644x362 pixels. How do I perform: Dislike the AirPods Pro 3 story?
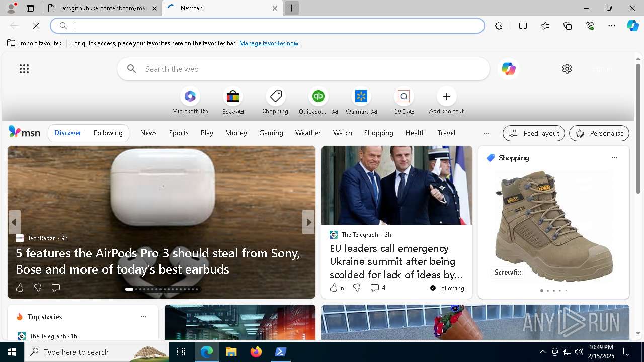pyautogui.click(x=38, y=288)
